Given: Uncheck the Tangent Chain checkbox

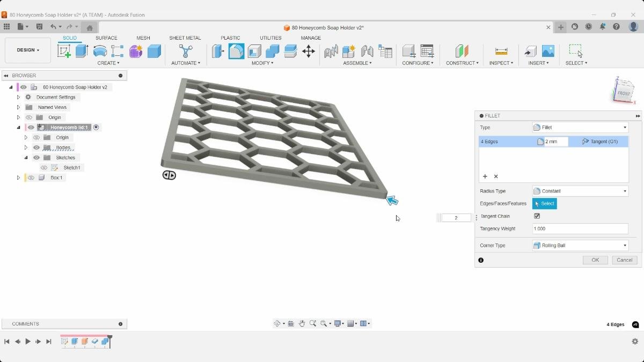Looking at the screenshot, I should [x=537, y=216].
